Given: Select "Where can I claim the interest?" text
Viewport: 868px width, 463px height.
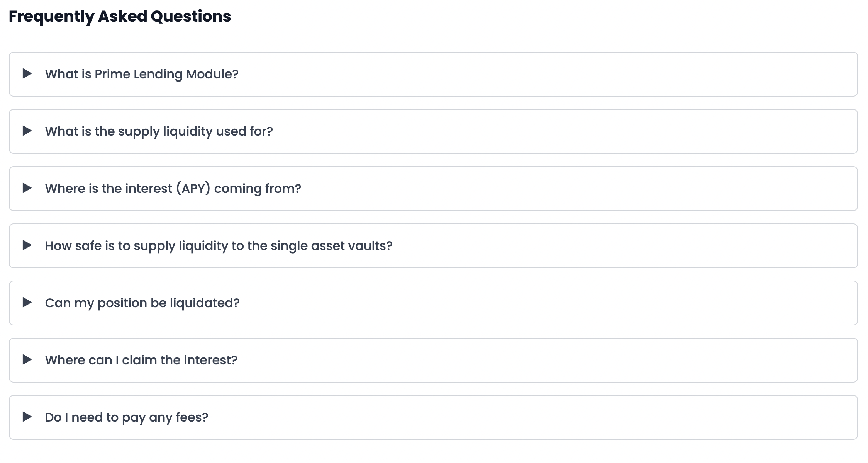Looking at the screenshot, I should 141,360.
